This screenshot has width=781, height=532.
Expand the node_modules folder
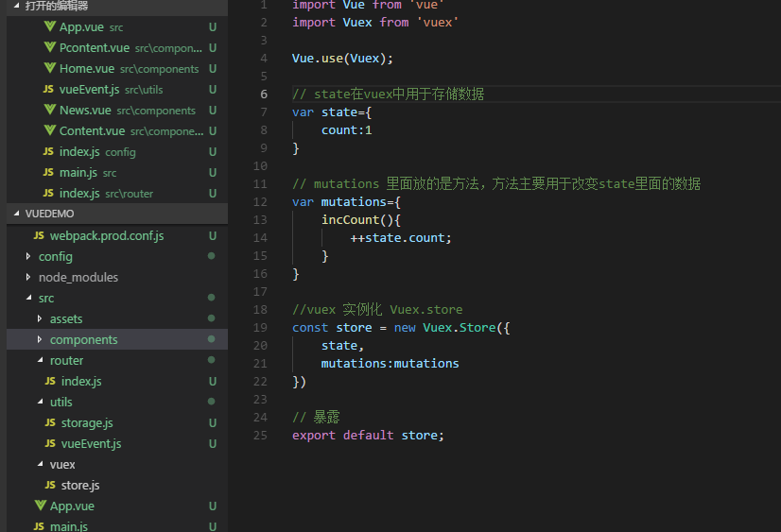click(x=28, y=277)
